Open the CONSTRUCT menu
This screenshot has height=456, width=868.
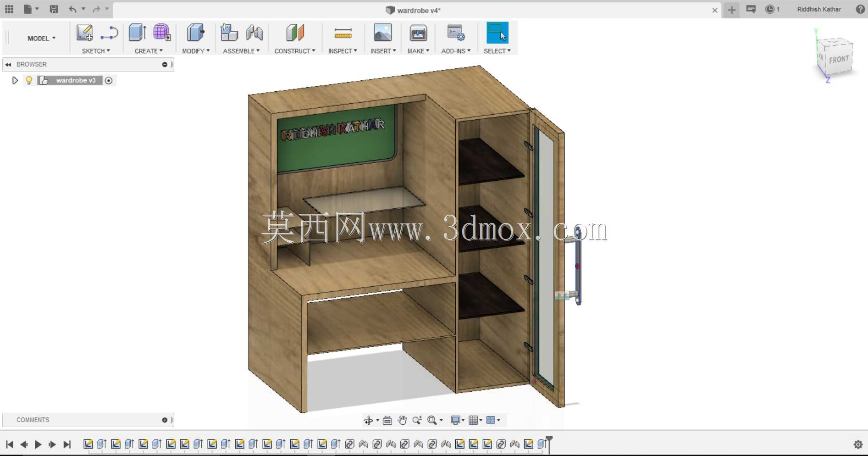click(x=295, y=51)
